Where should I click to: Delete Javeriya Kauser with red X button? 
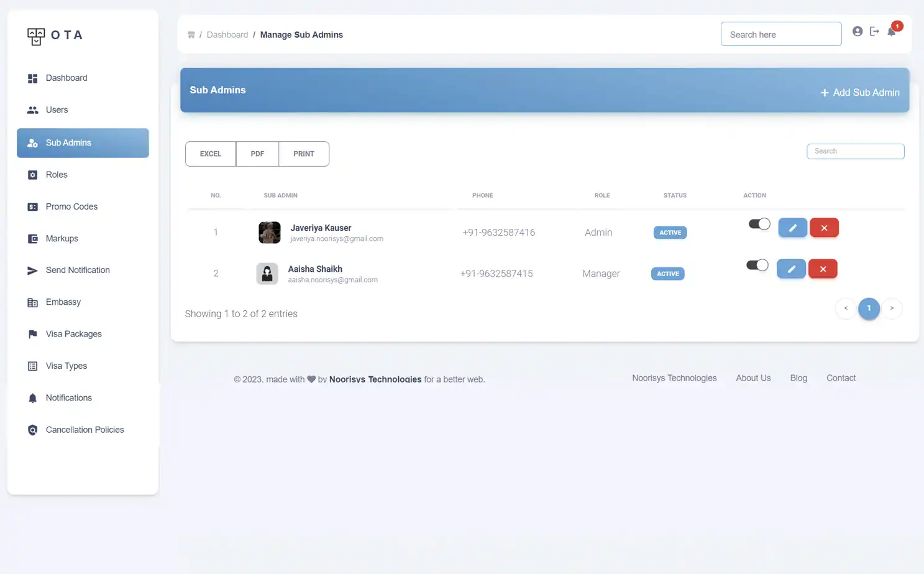coord(824,228)
